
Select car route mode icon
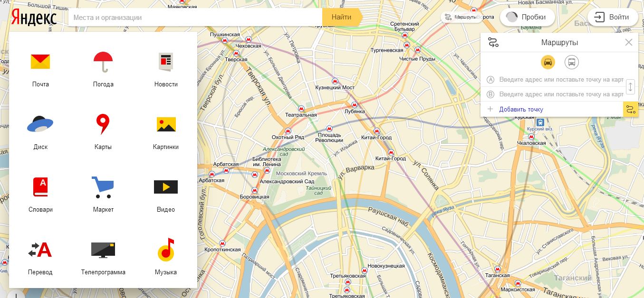(548, 62)
